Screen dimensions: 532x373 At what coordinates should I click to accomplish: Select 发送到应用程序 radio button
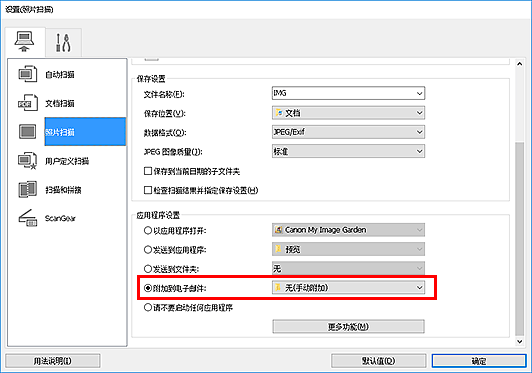click(x=148, y=250)
